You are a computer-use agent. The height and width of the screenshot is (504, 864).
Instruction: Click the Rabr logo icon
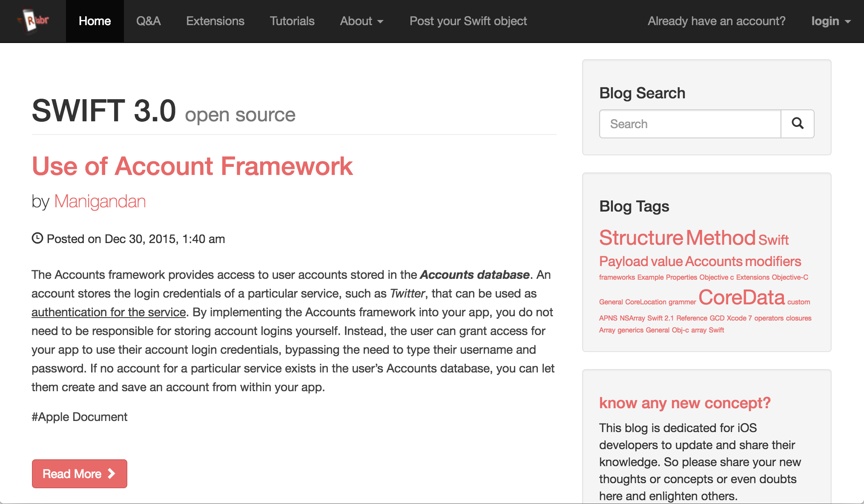pyautogui.click(x=33, y=20)
